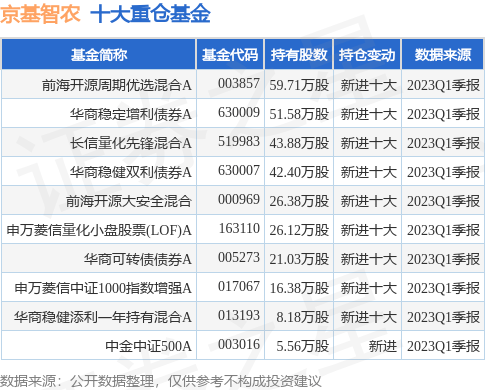
Task: Click the 51.58万股 holdings cell
Action: 299,114
